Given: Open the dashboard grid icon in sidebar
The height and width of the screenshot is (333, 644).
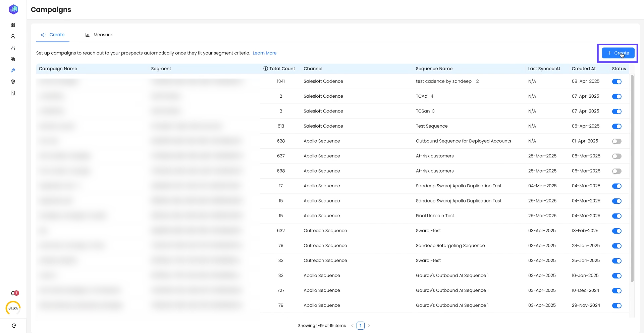Looking at the screenshot, I should pos(13,25).
